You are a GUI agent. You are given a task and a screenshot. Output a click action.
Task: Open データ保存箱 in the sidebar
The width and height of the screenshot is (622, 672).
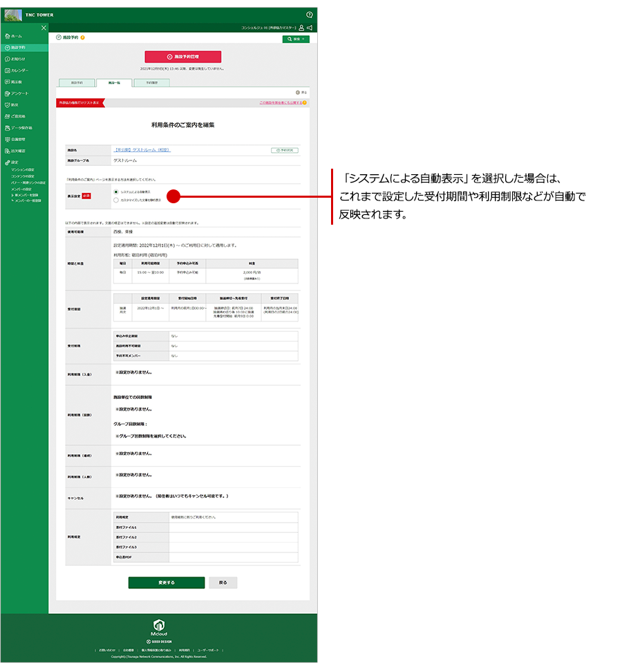[x=21, y=128]
